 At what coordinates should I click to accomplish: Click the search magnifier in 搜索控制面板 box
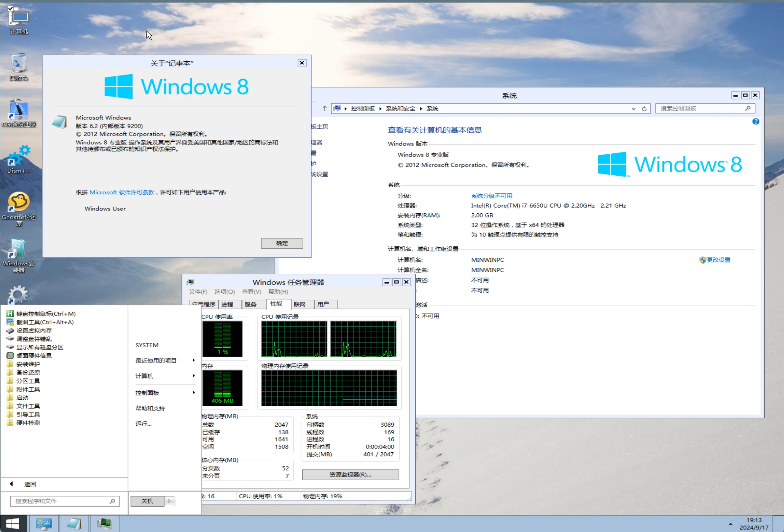[748, 108]
